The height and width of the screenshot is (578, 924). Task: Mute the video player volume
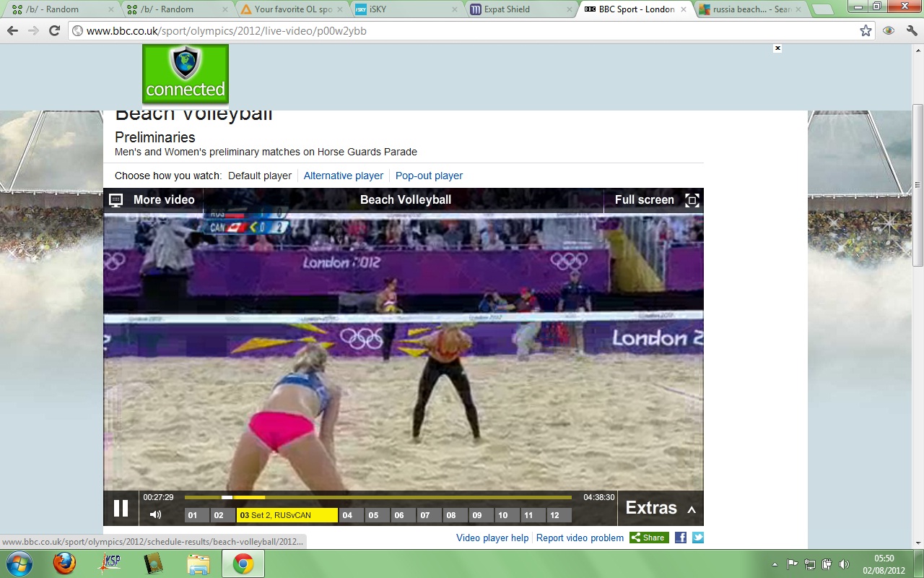pos(155,514)
